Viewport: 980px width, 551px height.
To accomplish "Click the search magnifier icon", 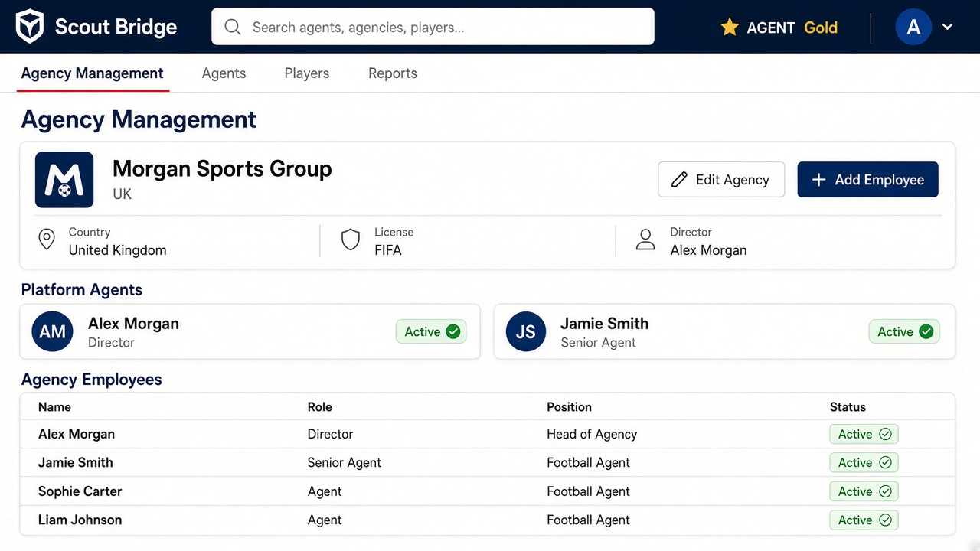I will [x=233, y=28].
